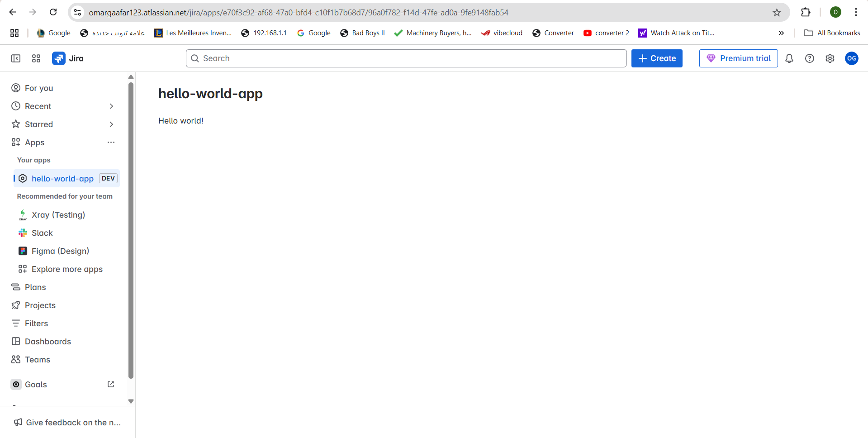Image resolution: width=868 pixels, height=438 pixels.
Task: Select hello-world-app in Your apps
Action: coord(62,178)
